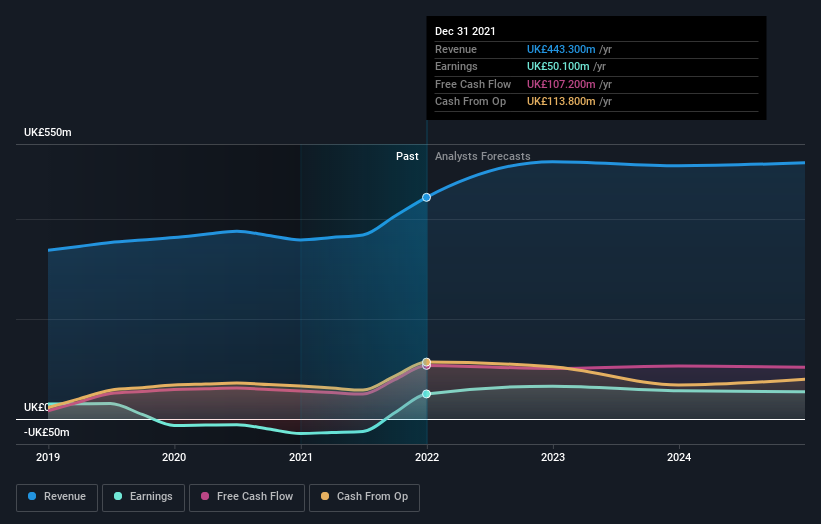
Task: Click the pink Free Cash Flow legend dot
Action: pos(205,496)
